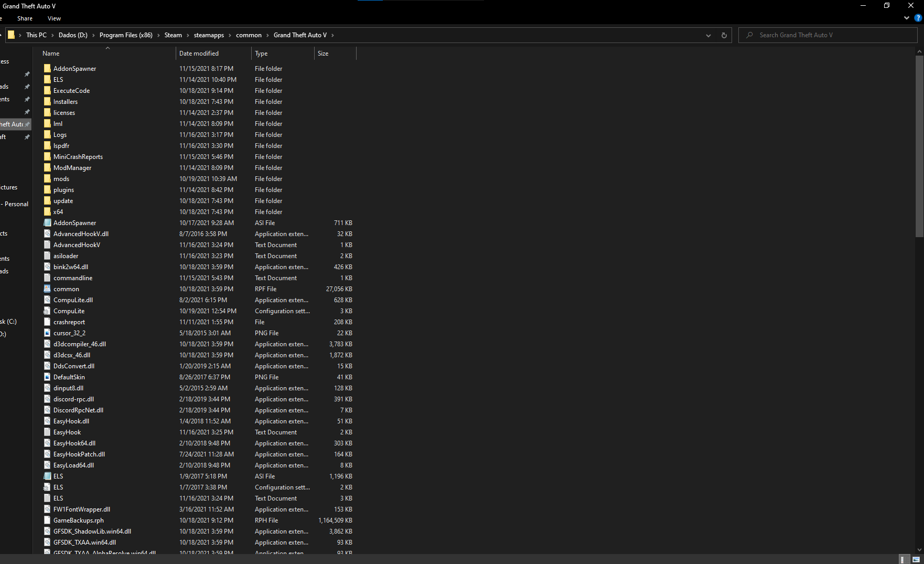Screen dimensions: 924x564
Task: Click the vertical scrollbar thumb
Action: pyautogui.click(x=919, y=146)
